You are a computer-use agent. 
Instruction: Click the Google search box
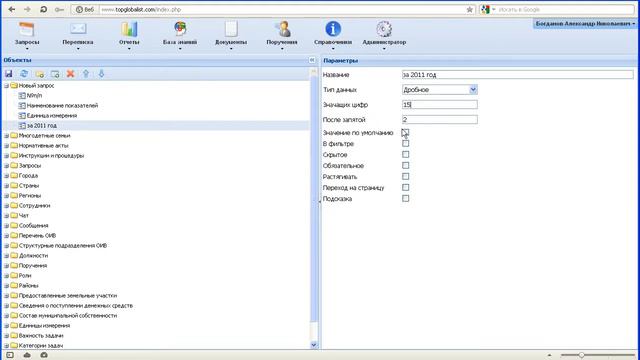click(x=565, y=9)
